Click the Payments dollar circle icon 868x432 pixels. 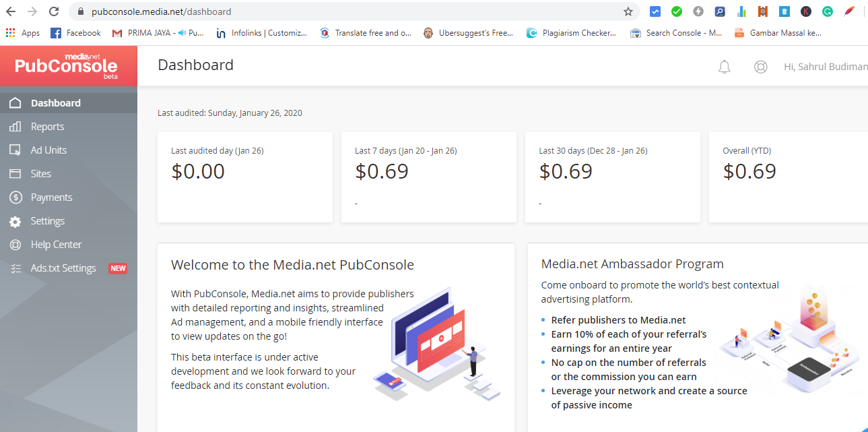(15, 197)
